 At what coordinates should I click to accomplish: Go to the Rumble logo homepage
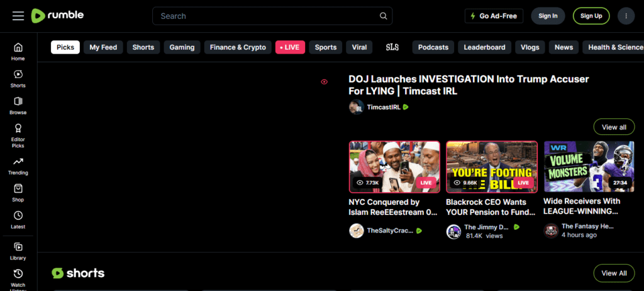(57, 16)
